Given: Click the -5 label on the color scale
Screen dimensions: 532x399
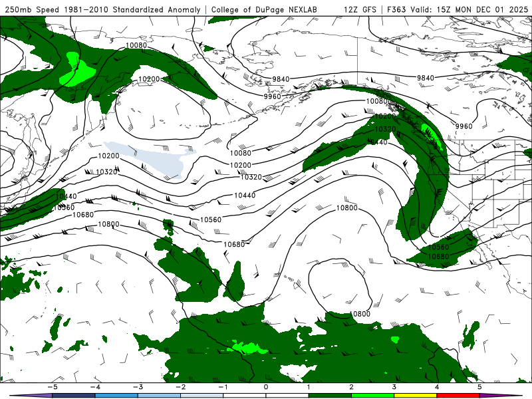Looking at the screenshot, I should point(52,387).
